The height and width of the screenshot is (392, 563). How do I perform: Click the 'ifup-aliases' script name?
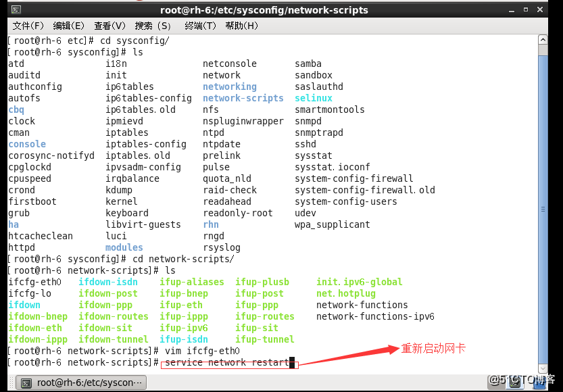click(x=192, y=282)
